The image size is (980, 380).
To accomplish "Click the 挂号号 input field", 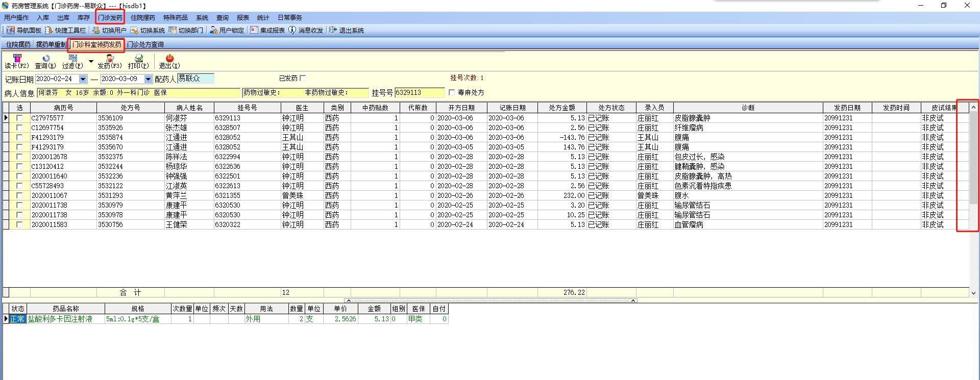I will 420,92.
